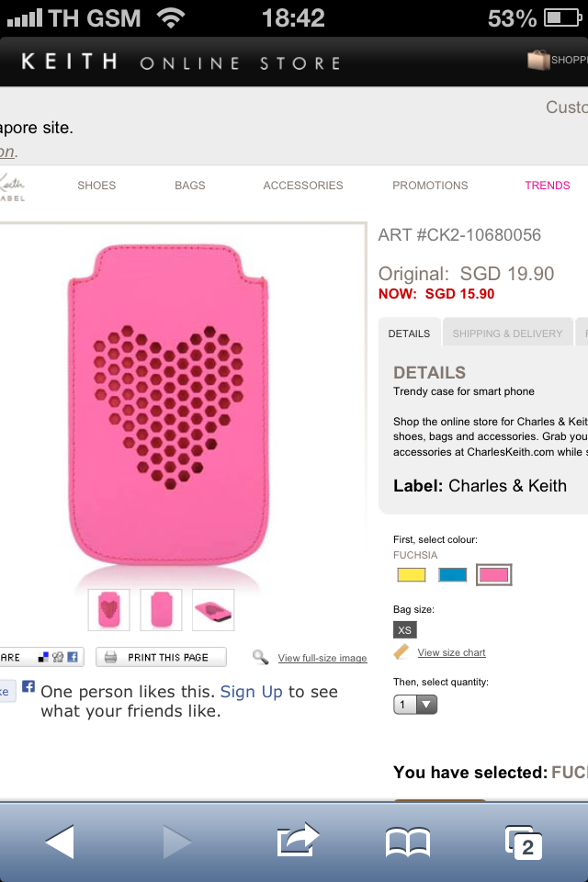
Task: Open the quantity dropdown
Action: (415, 705)
